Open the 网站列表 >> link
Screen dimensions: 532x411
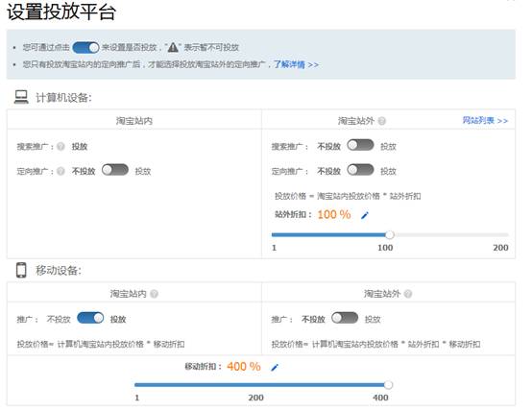click(x=485, y=120)
